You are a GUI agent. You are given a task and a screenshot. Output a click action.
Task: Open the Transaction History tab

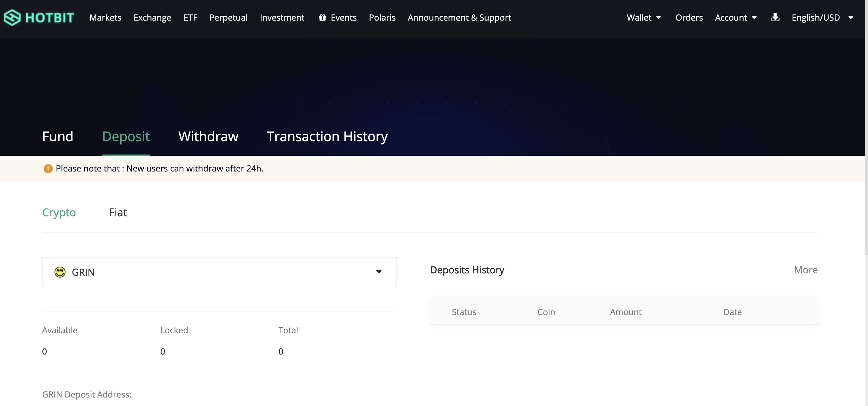[x=327, y=136]
